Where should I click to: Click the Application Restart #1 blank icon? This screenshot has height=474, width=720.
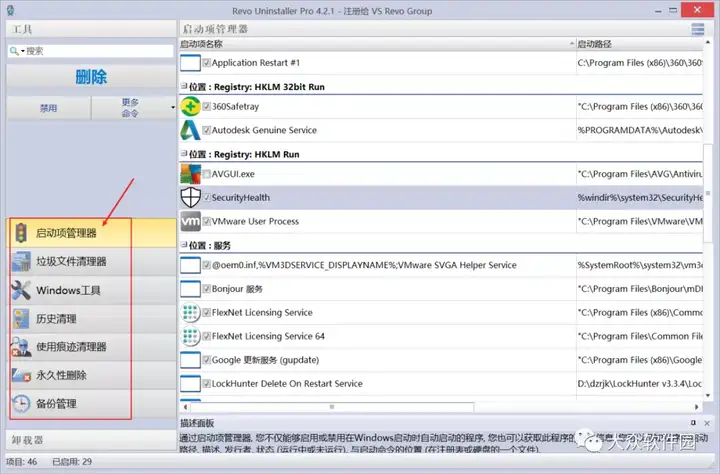[190, 62]
